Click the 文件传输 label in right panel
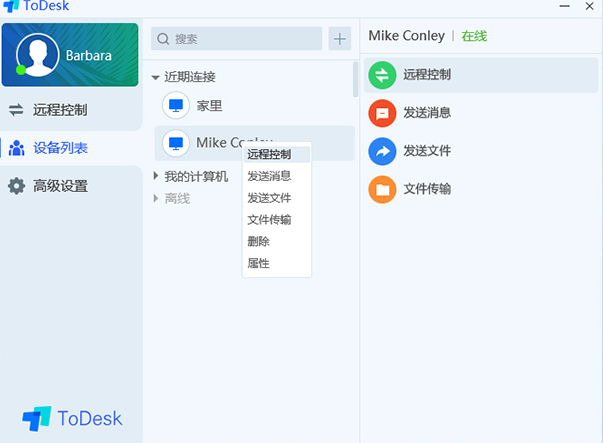The height and width of the screenshot is (443, 603). tap(427, 189)
